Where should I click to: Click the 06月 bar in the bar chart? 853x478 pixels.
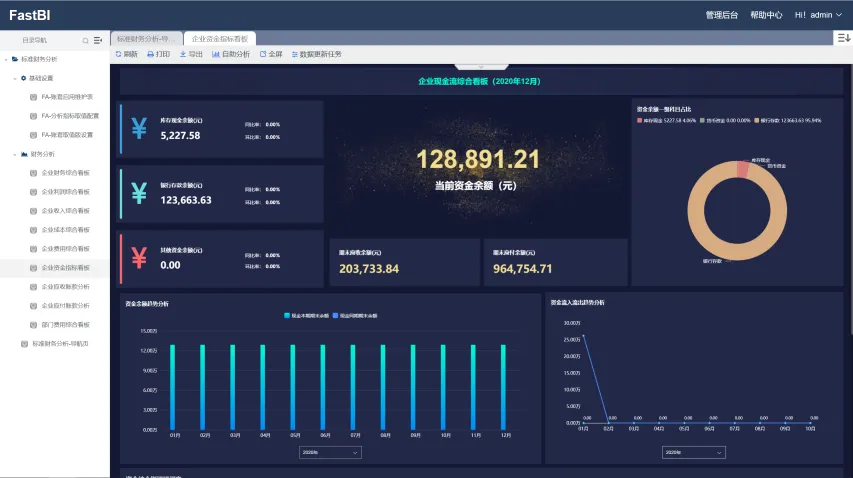pyautogui.click(x=323, y=387)
